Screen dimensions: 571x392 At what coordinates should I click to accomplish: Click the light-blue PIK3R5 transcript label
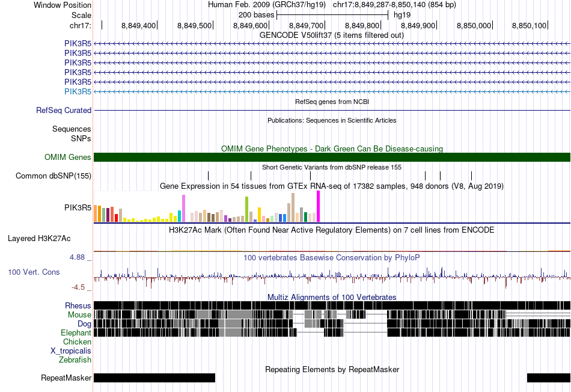point(78,91)
